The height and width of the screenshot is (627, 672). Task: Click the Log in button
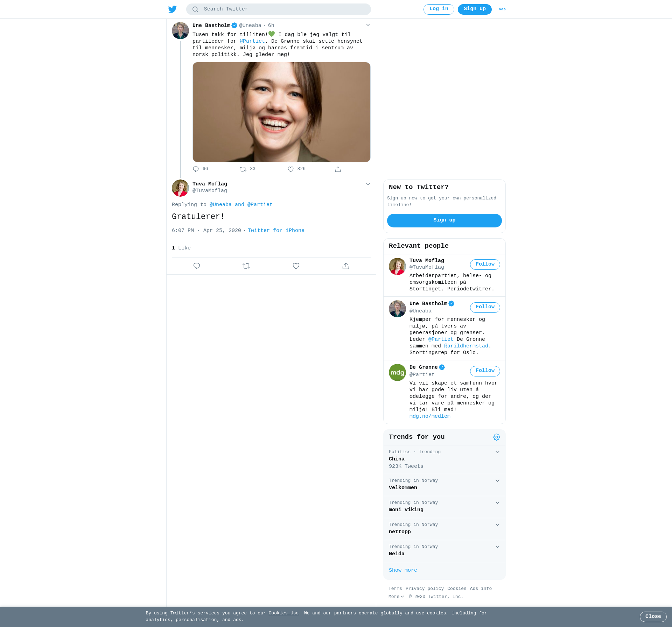pyautogui.click(x=439, y=9)
